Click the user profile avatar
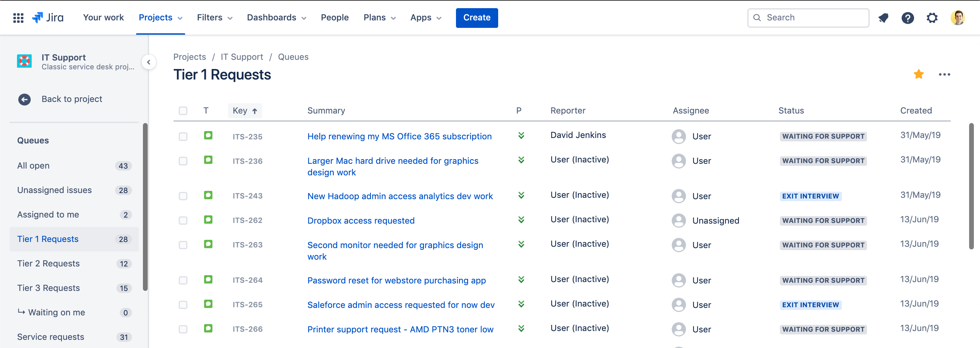 (958, 18)
